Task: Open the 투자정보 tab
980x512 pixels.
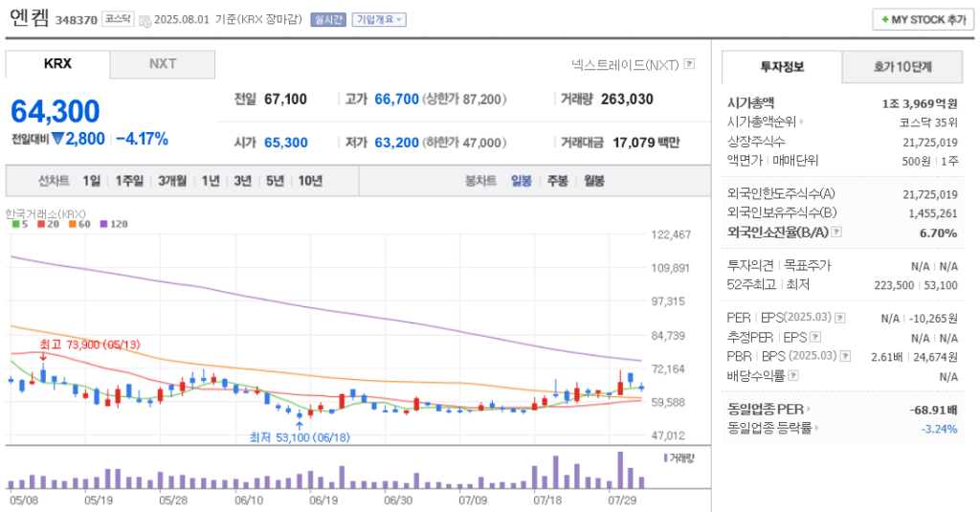Action: tap(782, 67)
